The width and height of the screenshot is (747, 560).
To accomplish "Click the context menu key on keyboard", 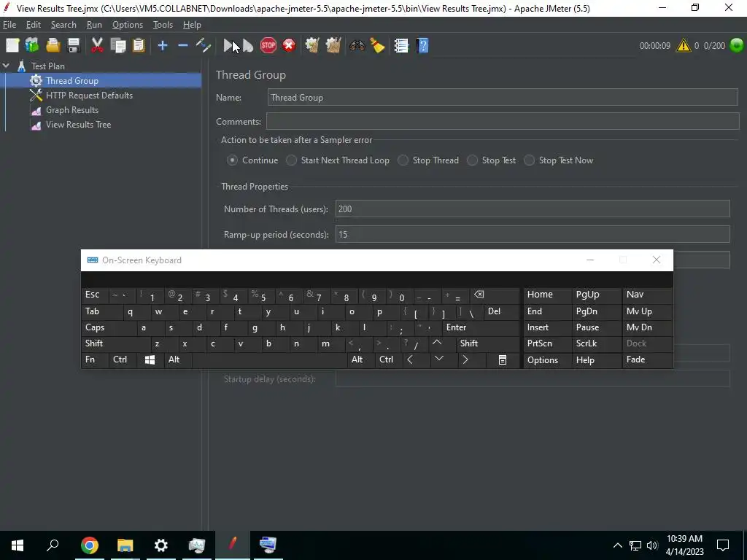I will 502,360.
